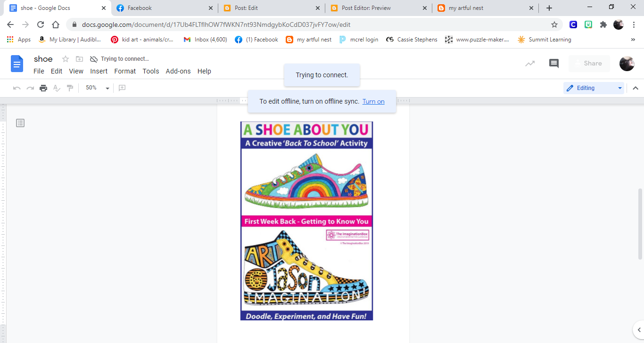Select the paint format tool
Screen dimensions: 644x343
click(x=70, y=88)
